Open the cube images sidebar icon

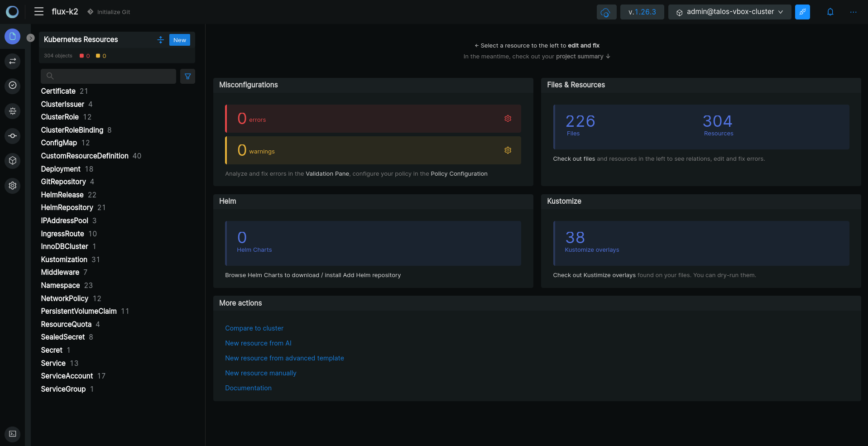pos(13,161)
